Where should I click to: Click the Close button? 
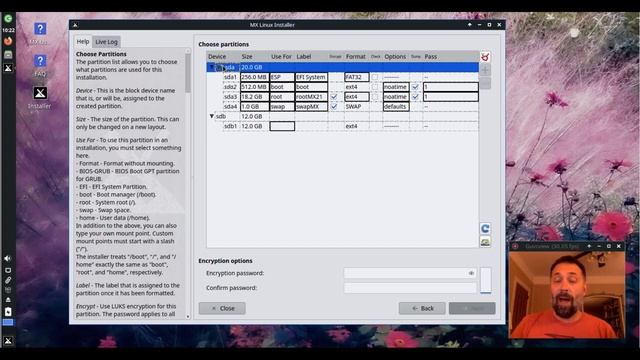pyautogui.click(x=222, y=308)
